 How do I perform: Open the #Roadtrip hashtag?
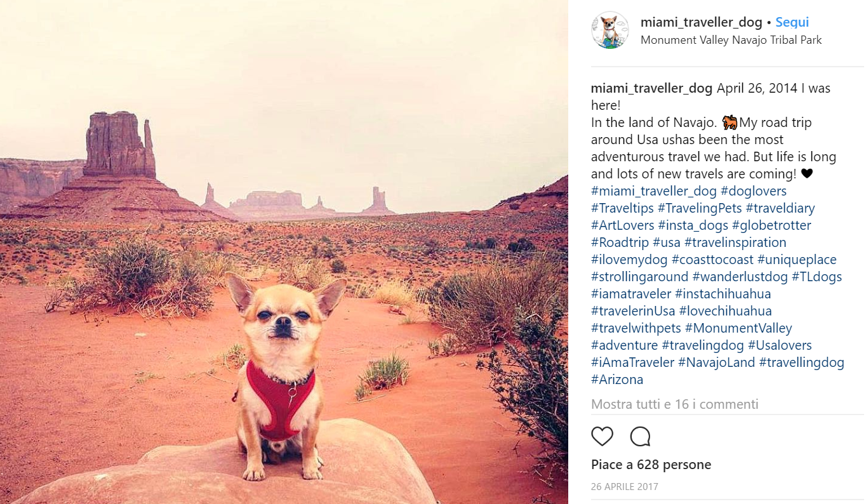(x=620, y=242)
